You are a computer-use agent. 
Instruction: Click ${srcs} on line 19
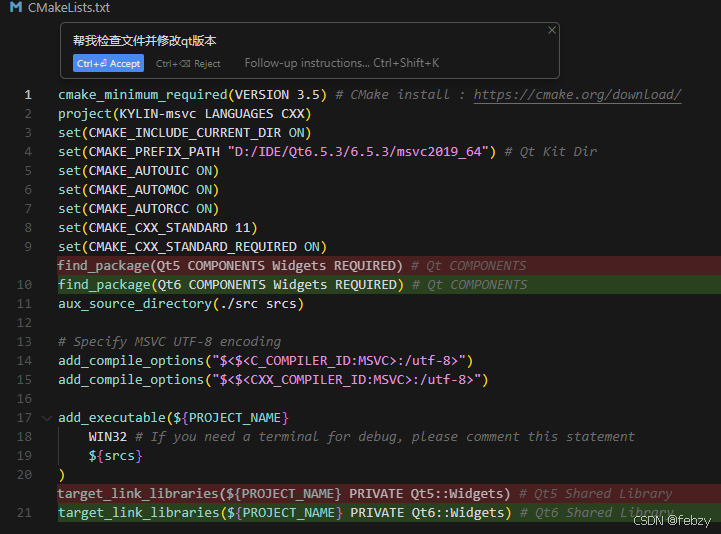pos(115,456)
